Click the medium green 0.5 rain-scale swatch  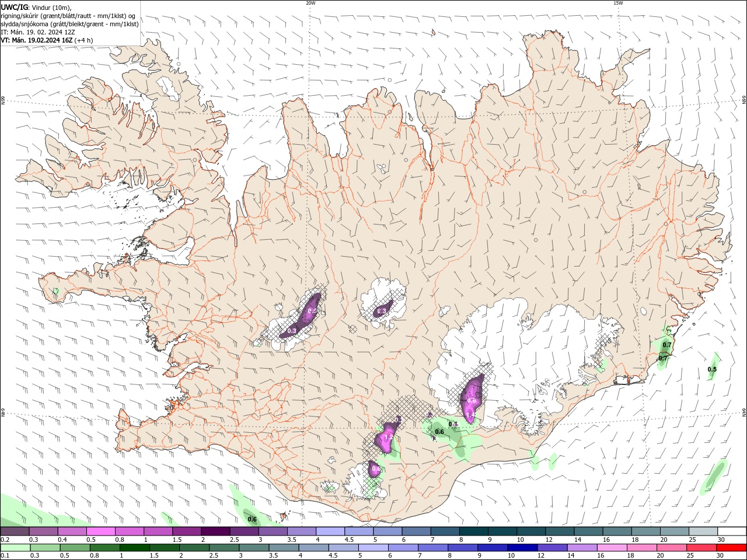tap(76, 548)
